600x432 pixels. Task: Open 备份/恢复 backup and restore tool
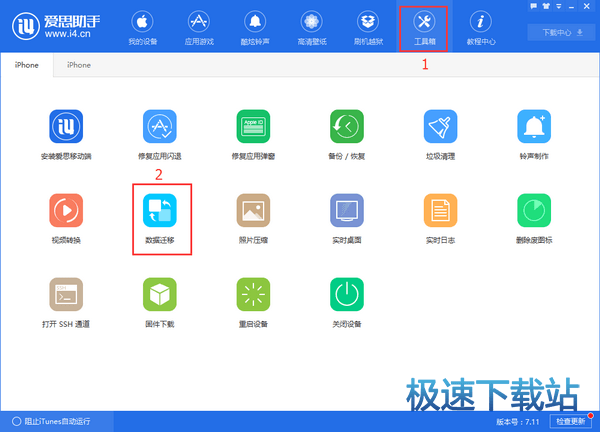click(347, 135)
